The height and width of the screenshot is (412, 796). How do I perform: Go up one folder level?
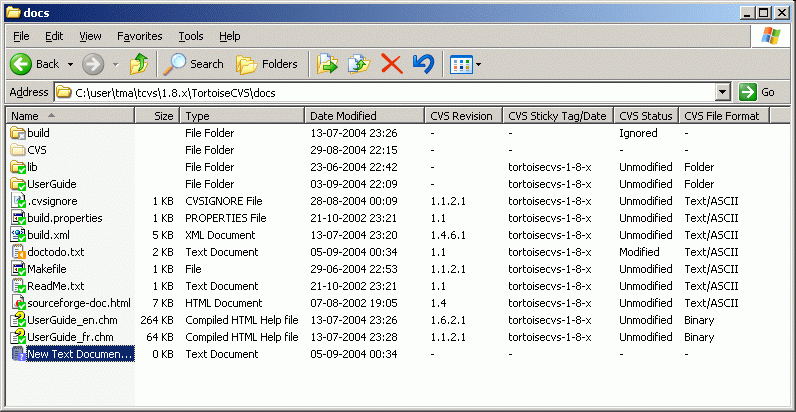(139, 64)
